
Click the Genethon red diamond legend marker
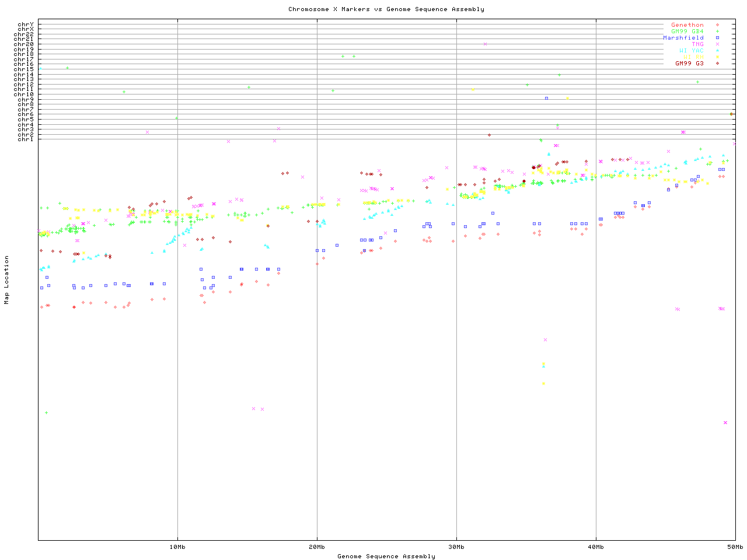pos(717,25)
